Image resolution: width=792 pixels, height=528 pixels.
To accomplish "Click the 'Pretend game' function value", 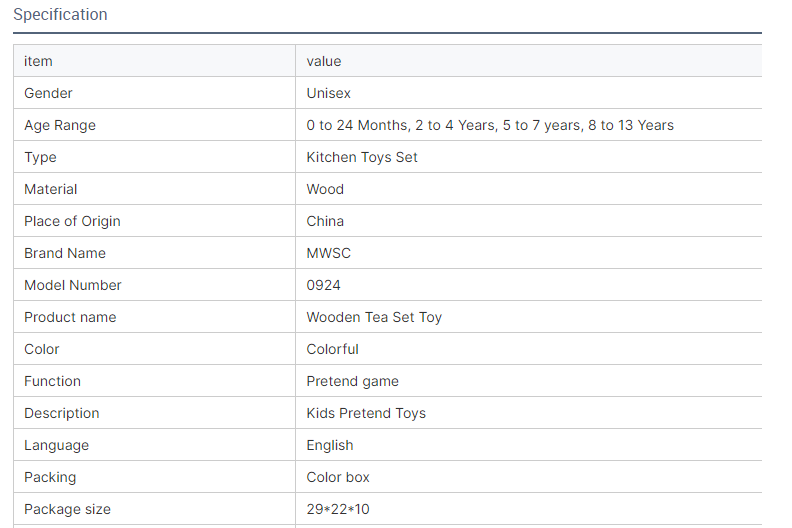I will point(352,381).
